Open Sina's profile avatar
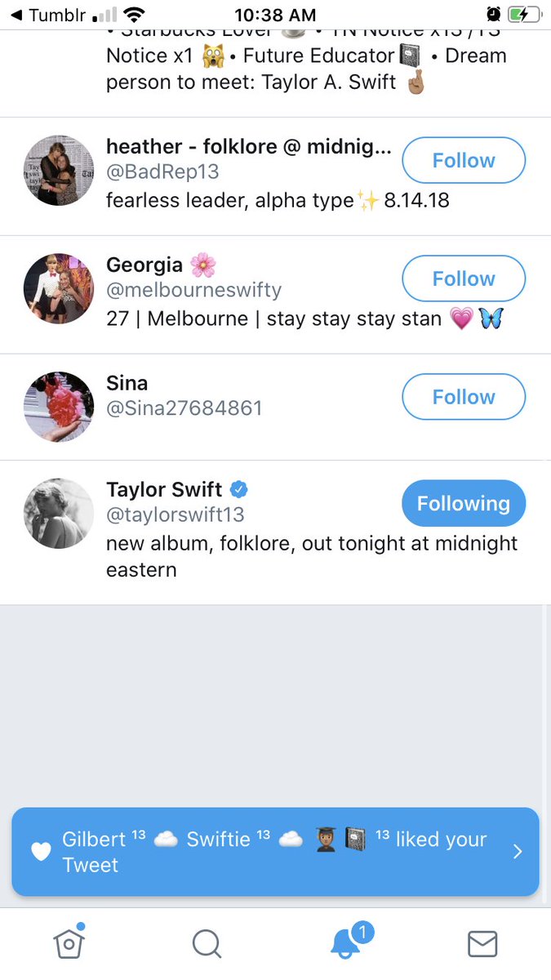551x980 pixels. tap(59, 407)
